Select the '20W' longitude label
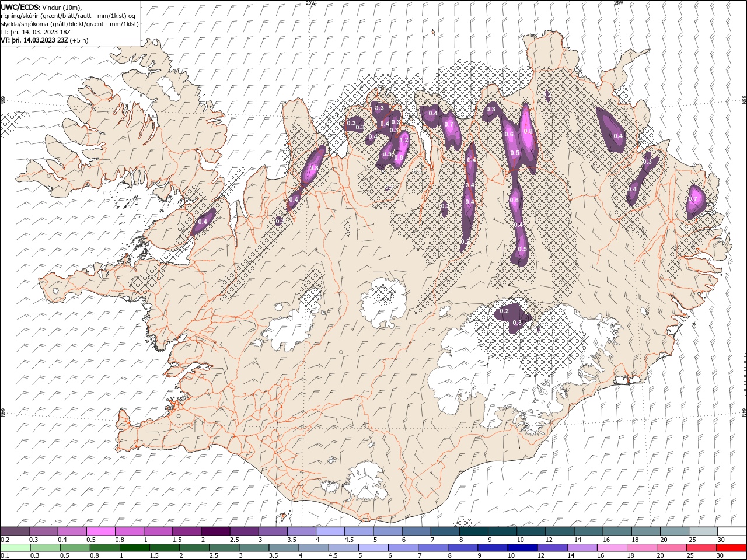 [310, 3]
